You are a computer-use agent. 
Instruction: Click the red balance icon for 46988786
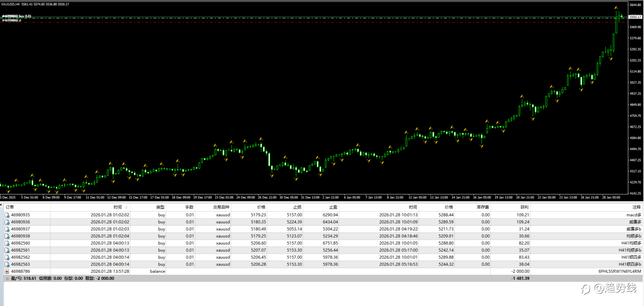tap(7, 271)
